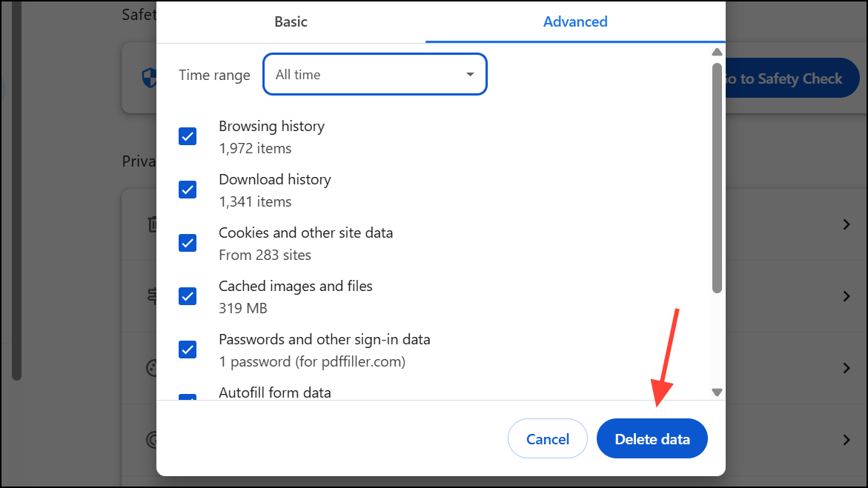Click the Safety Check shield icon
The image size is (868, 488).
click(148, 78)
